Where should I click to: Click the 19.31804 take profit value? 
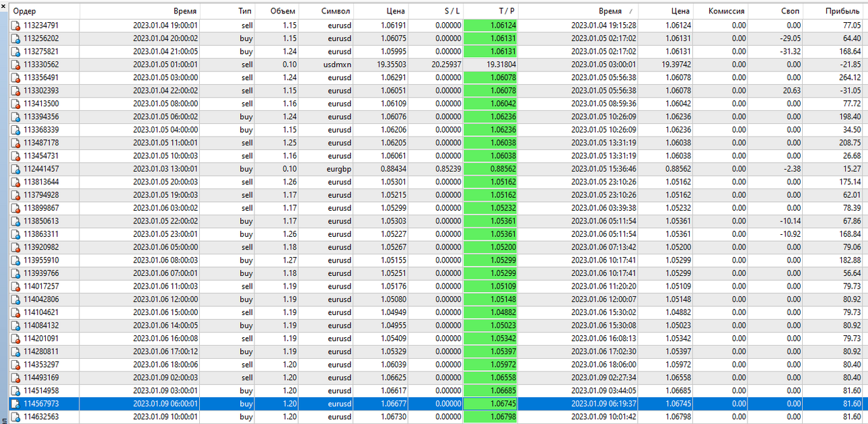coord(501,65)
